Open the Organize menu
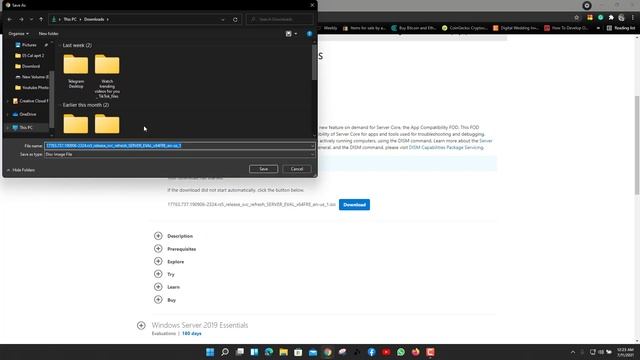 (18, 33)
